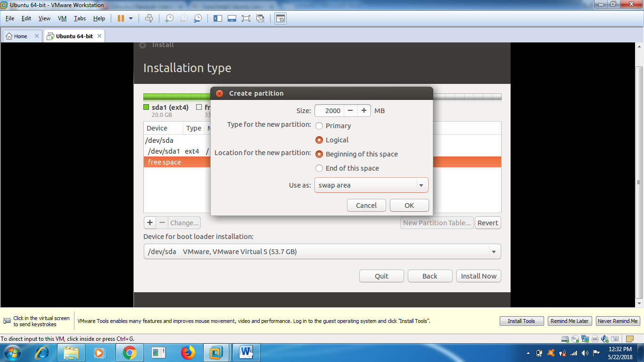This screenshot has width=644, height=362.
Task: Click the virtual CD/DVD status icon
Action: point(575,338)
